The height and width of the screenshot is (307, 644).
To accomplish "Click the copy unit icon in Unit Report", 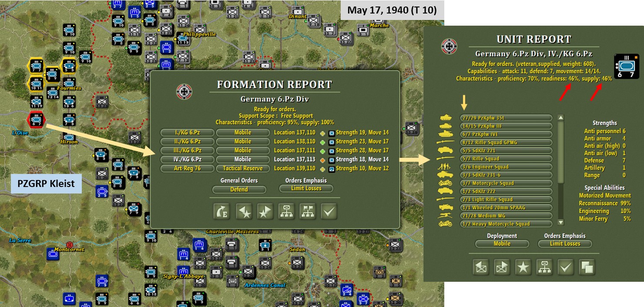I will (587, 267).
